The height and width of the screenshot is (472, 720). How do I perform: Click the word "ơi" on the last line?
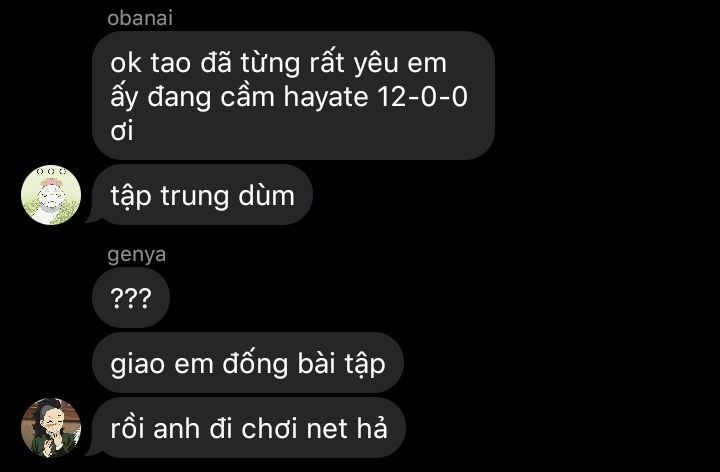(x=122, y=131)
